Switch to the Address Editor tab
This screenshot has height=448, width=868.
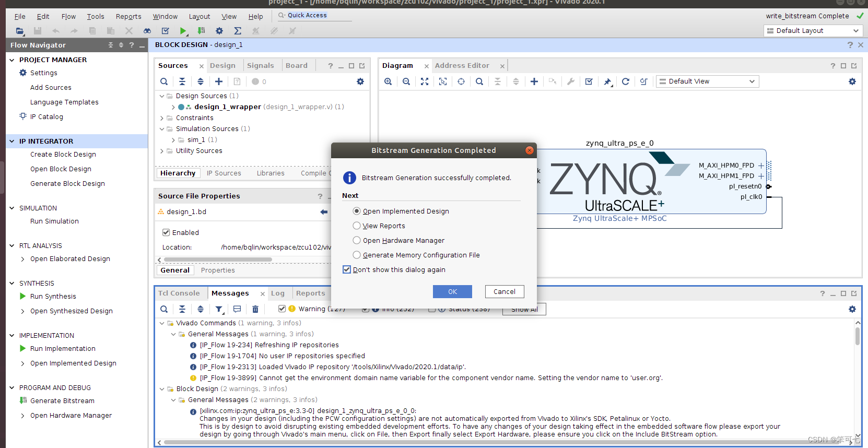tap(462, 66)
